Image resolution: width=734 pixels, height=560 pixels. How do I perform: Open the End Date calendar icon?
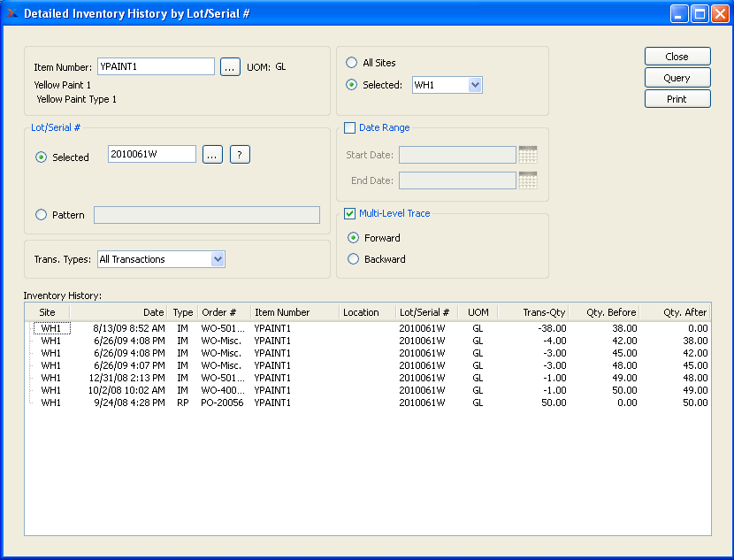[x=528, y=180]
